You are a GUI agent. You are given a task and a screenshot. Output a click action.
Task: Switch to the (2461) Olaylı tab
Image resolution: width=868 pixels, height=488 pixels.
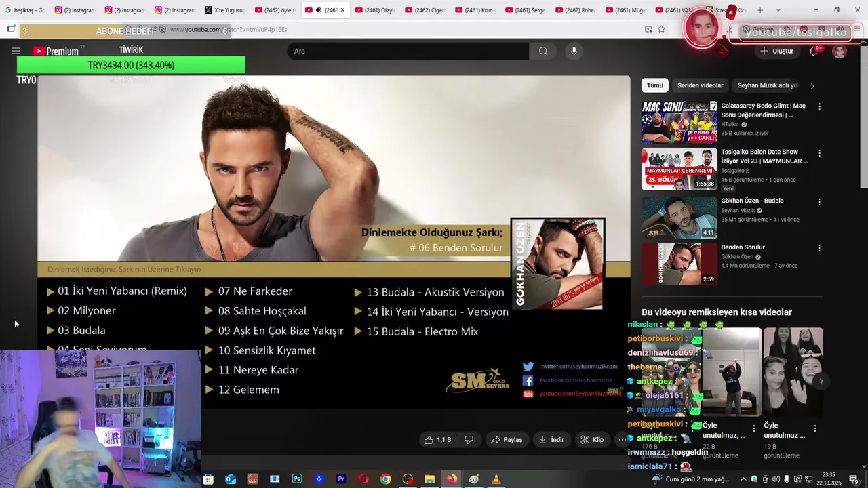click(x=375, y=10)
